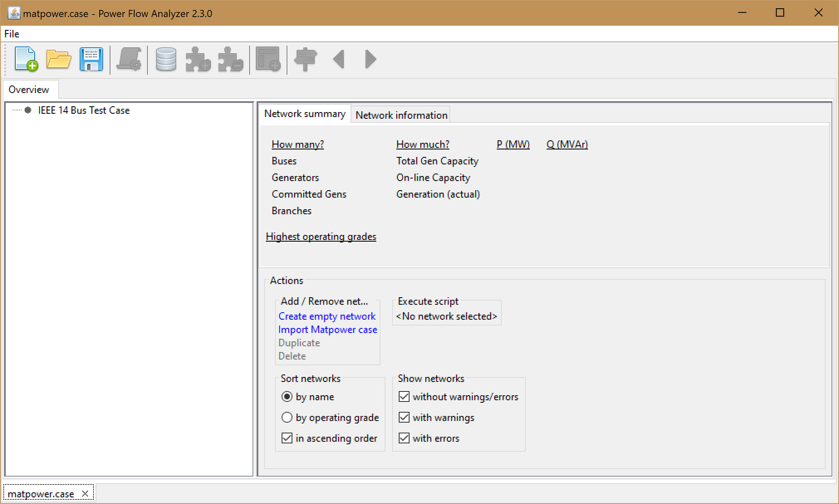Select Overview tab
839x504 pixels.
pos(28,89)
